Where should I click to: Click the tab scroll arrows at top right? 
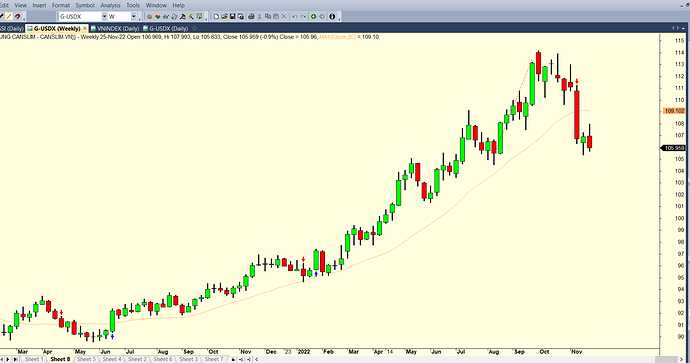point(675,28)
